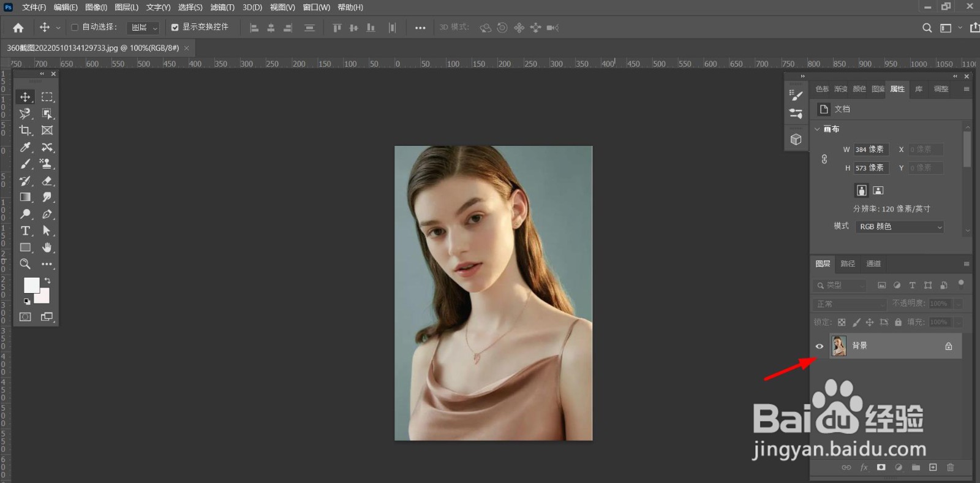Open the RGB 颜色 mode dropdown
The image size is (980, 483).
pyautogui.click(x=899, y=227)
